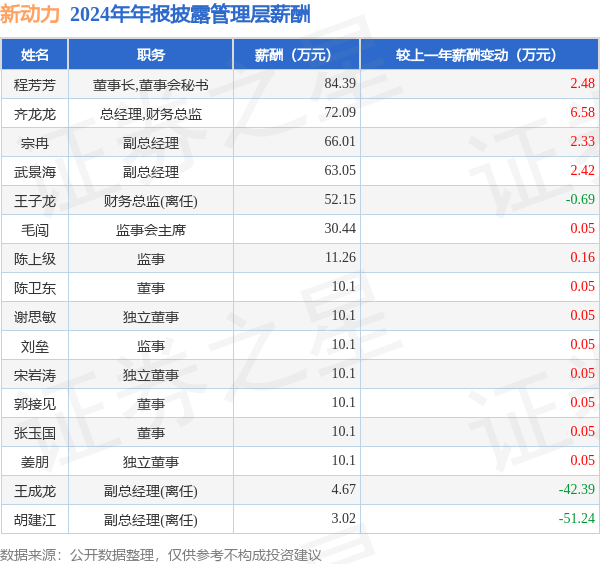Select the name 姜朋
The width and height of the screenshot is (600, 564).
[x=35, y=462]
